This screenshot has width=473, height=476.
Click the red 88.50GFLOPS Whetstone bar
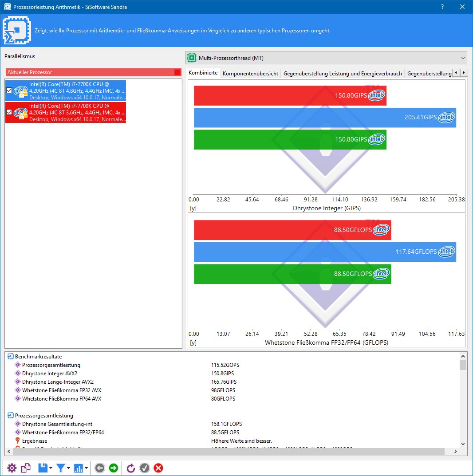(292, 230)
